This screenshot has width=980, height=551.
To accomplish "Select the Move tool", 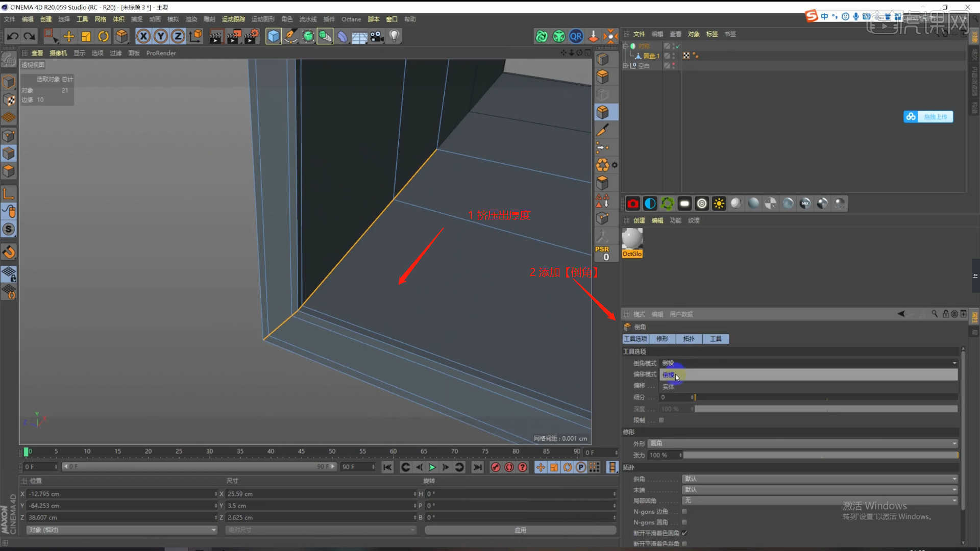I will point(69,36).
